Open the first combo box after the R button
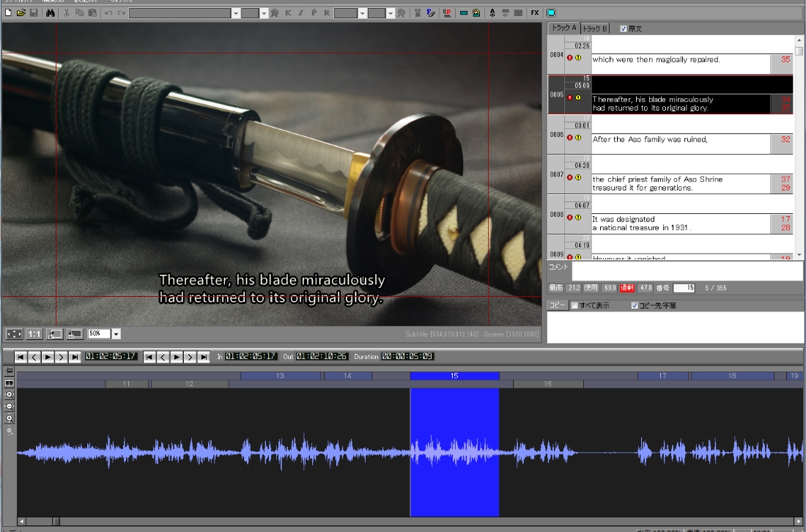 coord(363,13)
